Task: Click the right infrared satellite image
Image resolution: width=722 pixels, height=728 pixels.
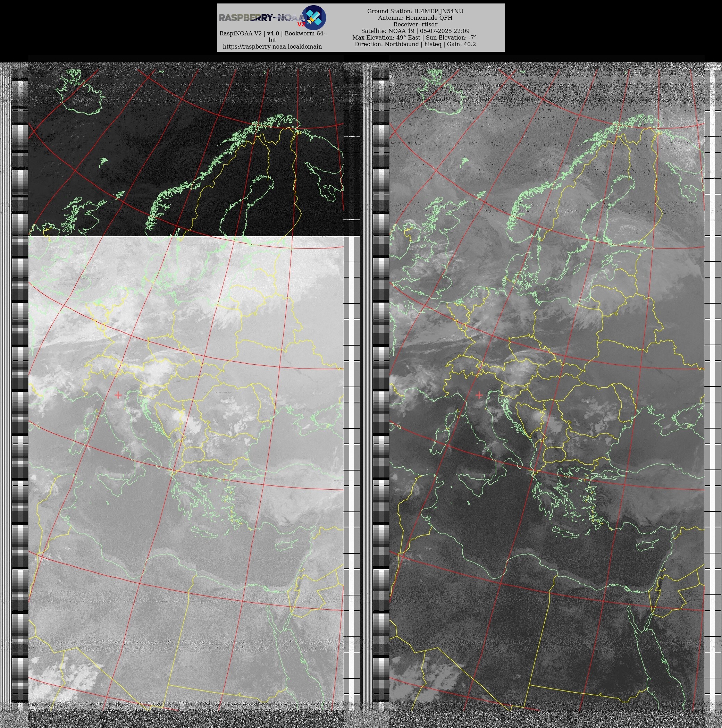Action: point(547,386)
